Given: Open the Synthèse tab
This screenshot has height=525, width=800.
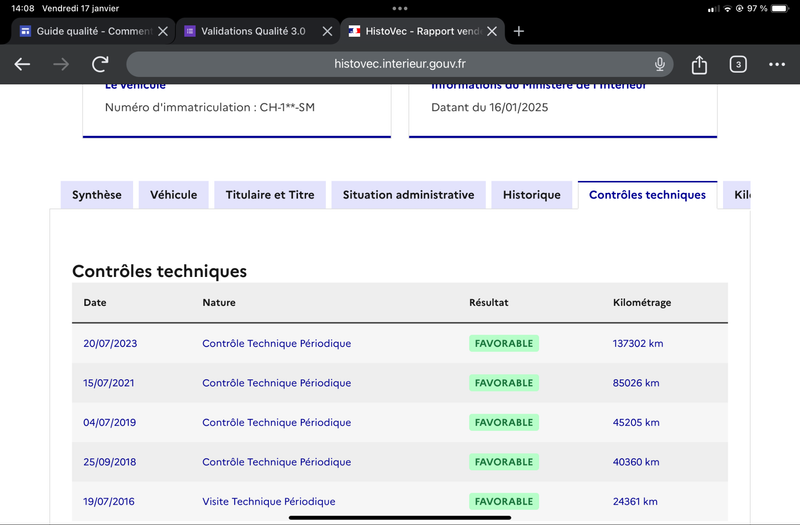Looking at the screenshot, I should click(x=97, y=195).
